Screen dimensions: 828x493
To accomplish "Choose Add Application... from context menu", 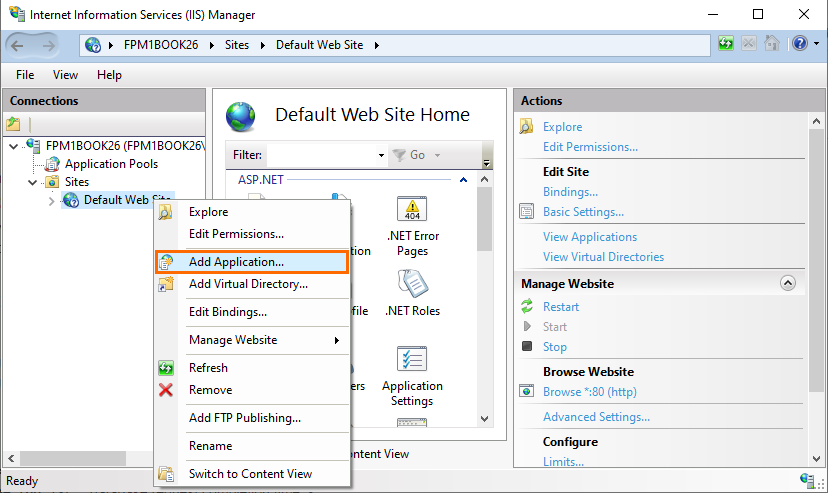I will [252, 262].
